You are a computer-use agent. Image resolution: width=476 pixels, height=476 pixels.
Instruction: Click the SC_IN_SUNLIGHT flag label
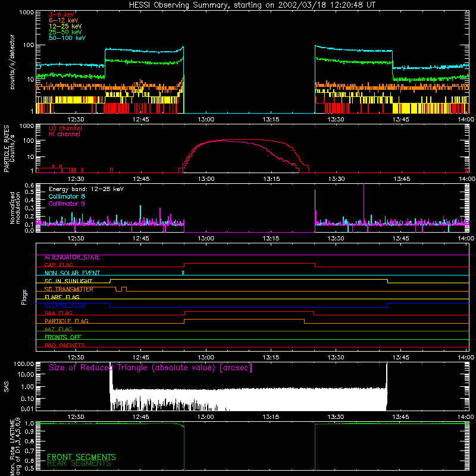coord(68,281)
